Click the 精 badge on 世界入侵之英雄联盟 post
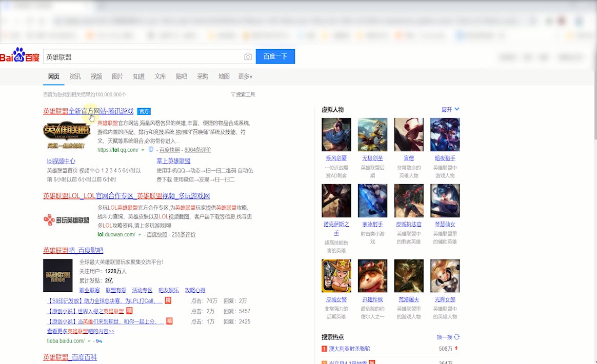597x364 pixels. [129, 311]
